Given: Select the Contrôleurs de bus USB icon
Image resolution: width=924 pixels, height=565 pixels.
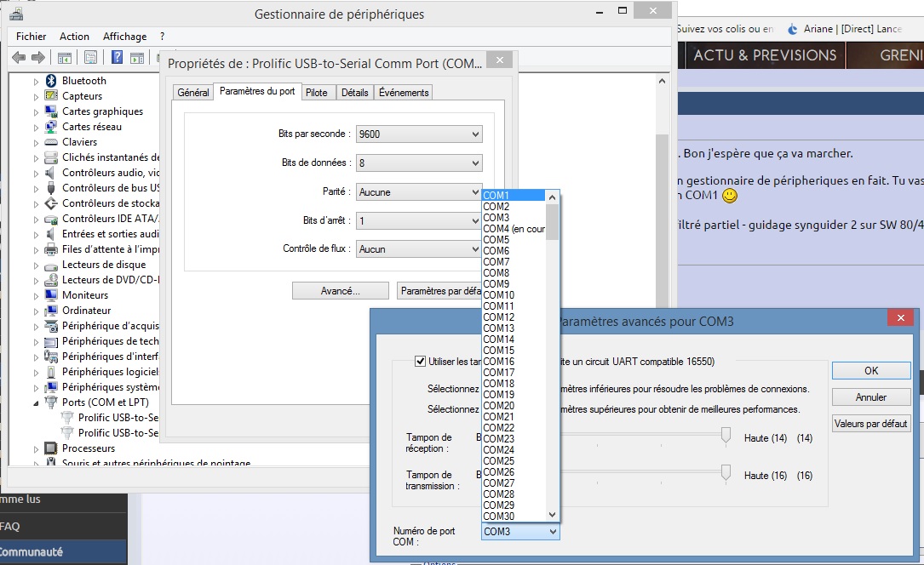Looking at the screenshot, I should point(51,188).
